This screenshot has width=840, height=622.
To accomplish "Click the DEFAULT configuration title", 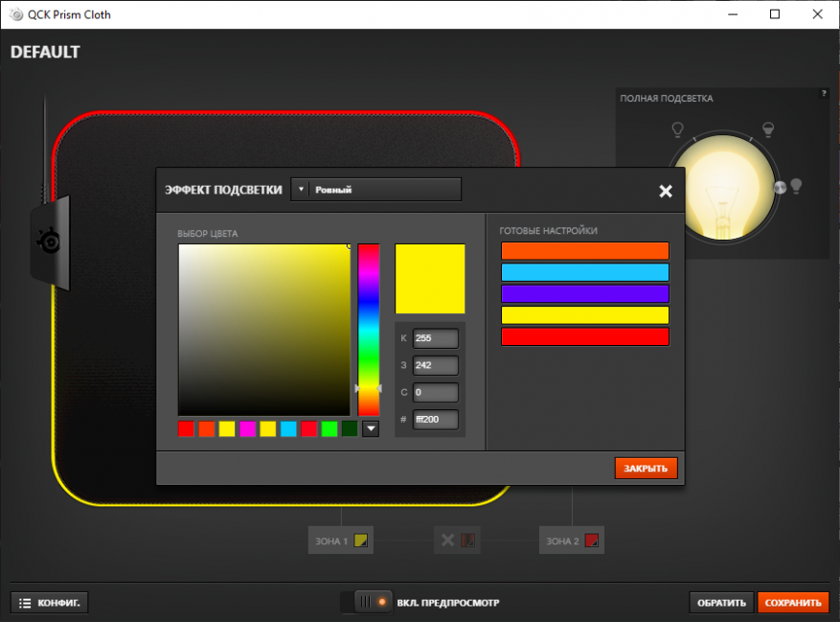I will click(46, 52).
